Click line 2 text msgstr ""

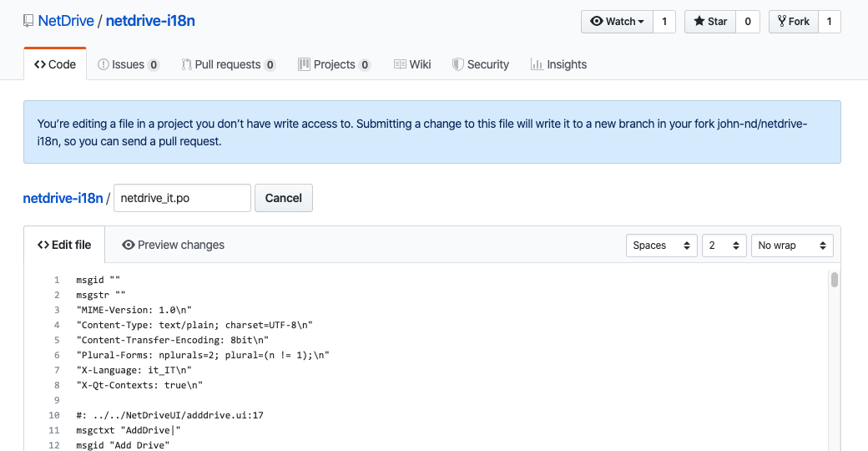(101, 295)
